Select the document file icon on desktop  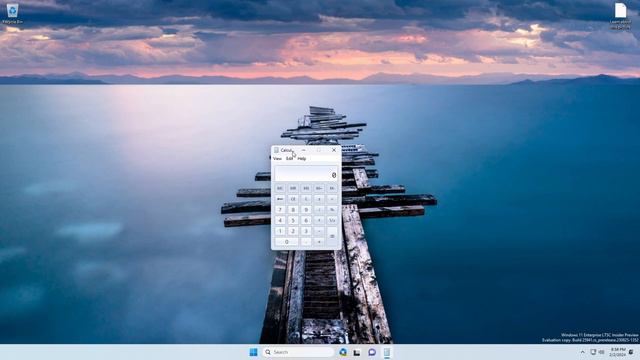pos(620,16)
